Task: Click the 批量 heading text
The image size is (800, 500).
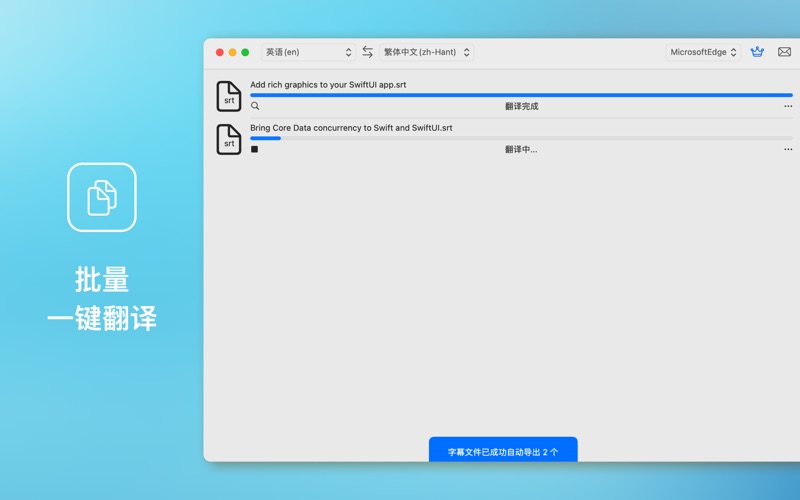Action: pyautogui.click(x=102, y=280)
